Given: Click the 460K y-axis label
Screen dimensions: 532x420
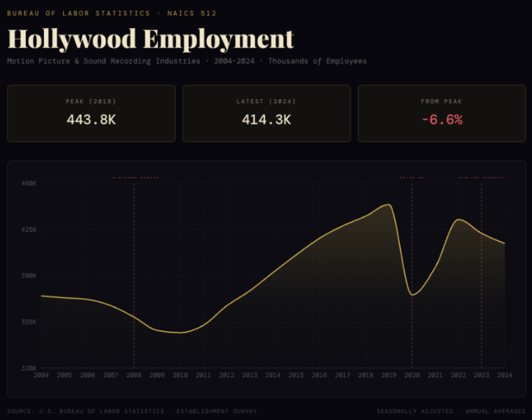Looking at the screenshot, I should click(x=28, y=183).
